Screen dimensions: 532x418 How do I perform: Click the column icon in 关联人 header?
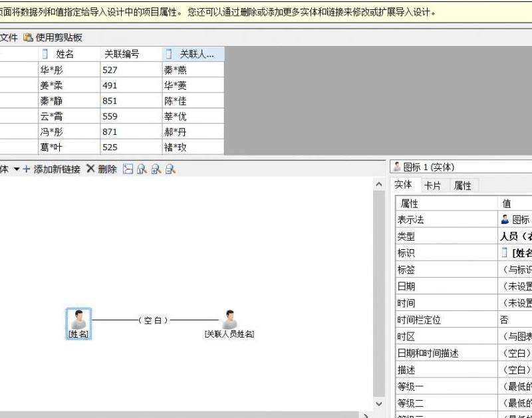point(169,54)
